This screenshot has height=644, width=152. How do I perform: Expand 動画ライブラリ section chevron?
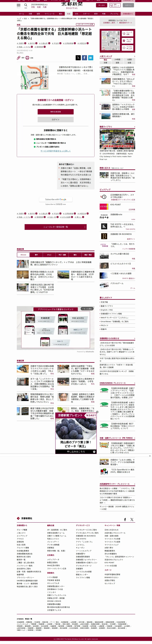tap(134, 127)
